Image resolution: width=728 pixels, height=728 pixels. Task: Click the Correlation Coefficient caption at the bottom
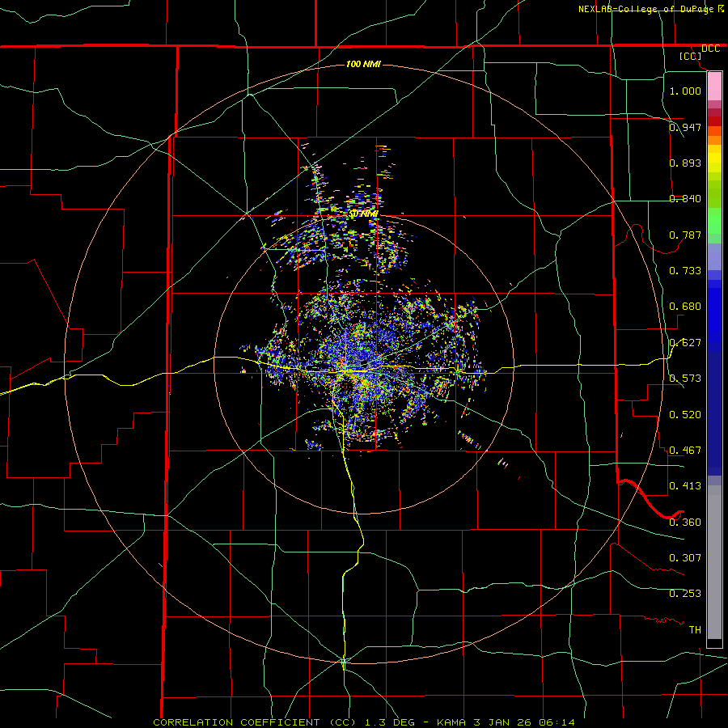(363, 722)
